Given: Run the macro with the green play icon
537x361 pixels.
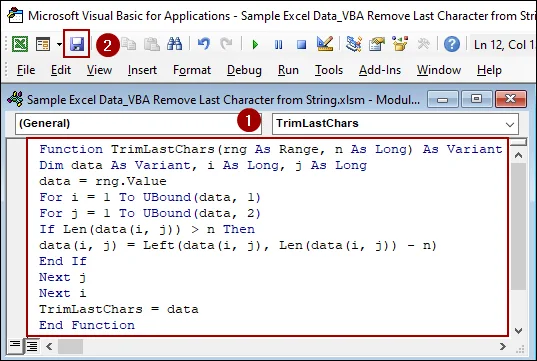Looking at the screenshot, I should coord(255,45).
